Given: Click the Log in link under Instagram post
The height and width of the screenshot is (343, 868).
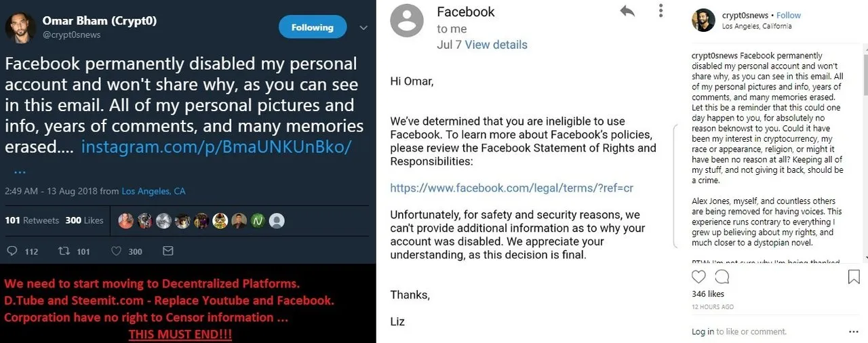Looking at the screenshot, I should tap(703, 331).
